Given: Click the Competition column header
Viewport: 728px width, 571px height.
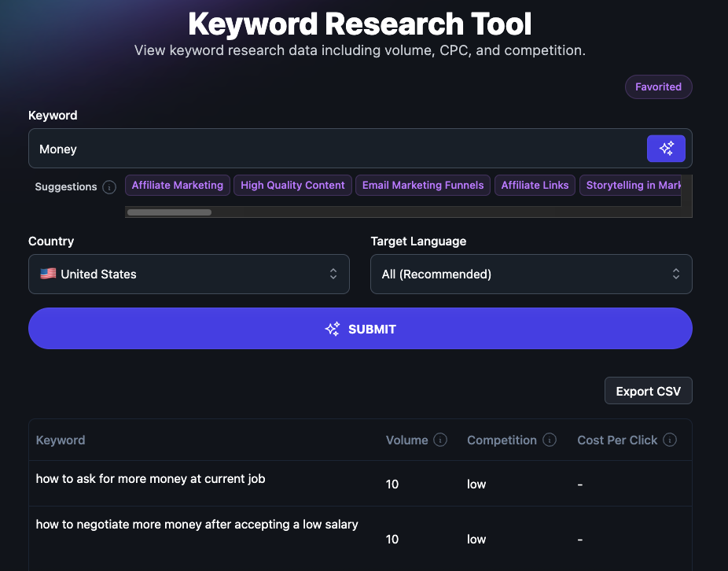Looking at the screenshot, I should (502, 440).
